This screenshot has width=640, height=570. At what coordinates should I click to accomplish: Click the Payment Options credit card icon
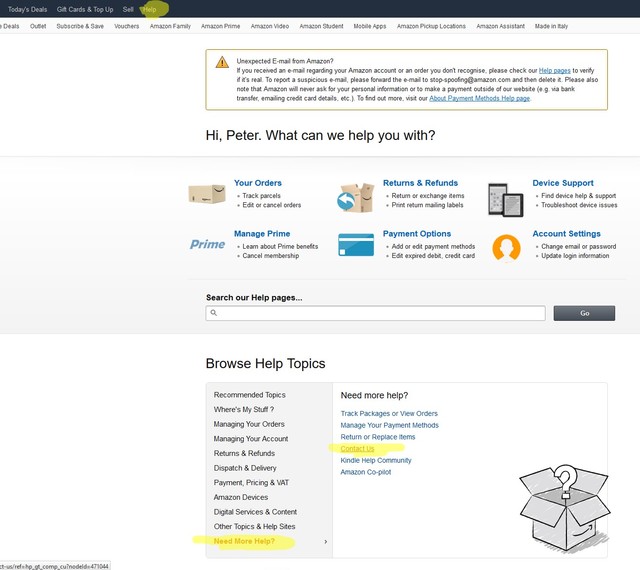[x=356, y=245]
